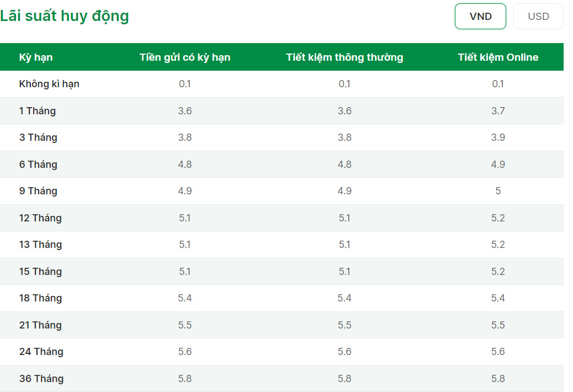Viewport: 573px width, 392px height.
Task: Click the Tiền gửi có kỳ hạn header
Action: tap(185, 57)
